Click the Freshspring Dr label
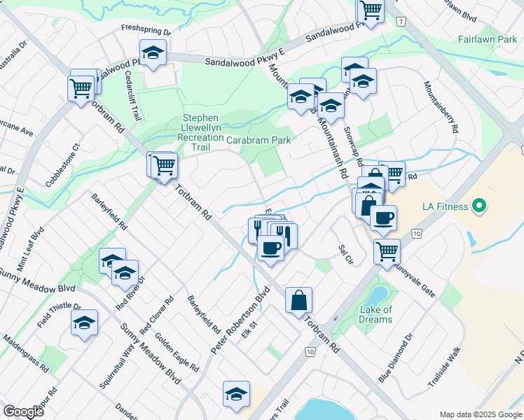Viewport: 524px width, 420px height. point(146,29)
